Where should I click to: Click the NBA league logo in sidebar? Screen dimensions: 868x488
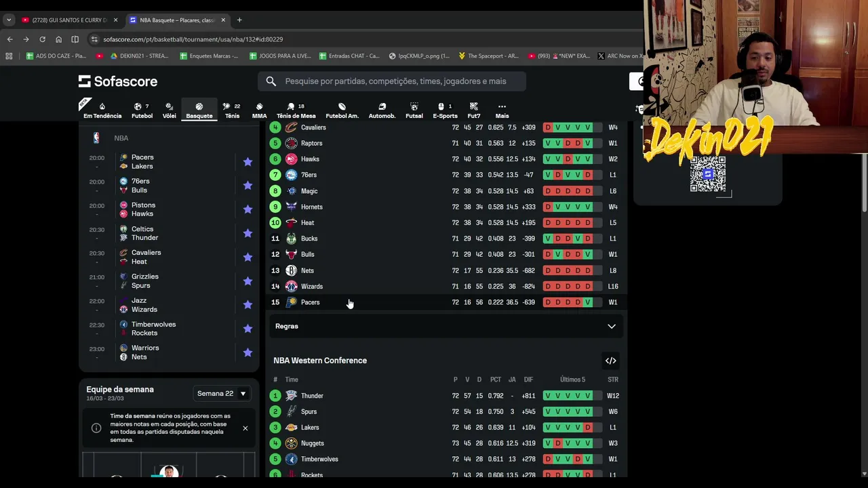point(96,138)
